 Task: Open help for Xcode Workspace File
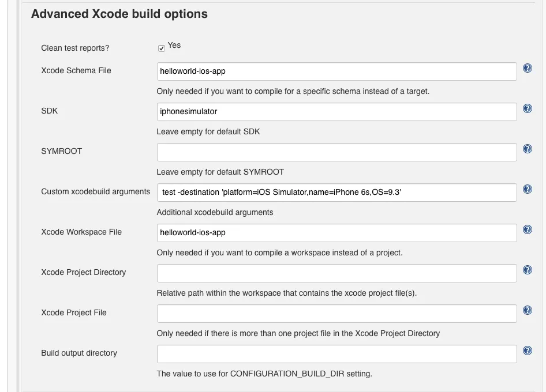527,229
